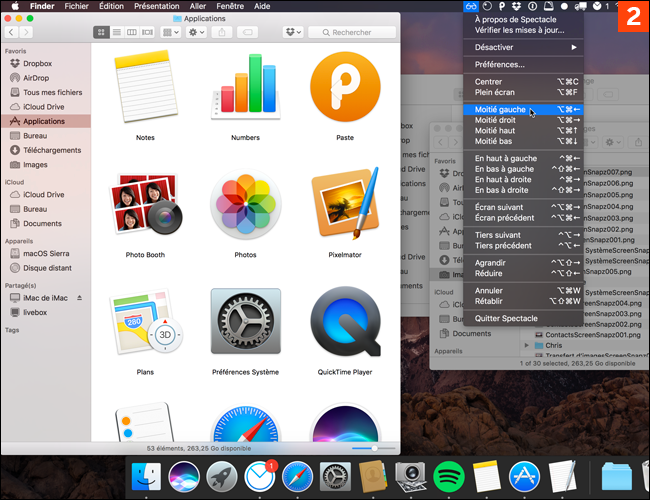Switch Finder to list view
Image resolution: width=650 pixels, height=500 pixels.
pyautogui.click(x=117, y=32)
